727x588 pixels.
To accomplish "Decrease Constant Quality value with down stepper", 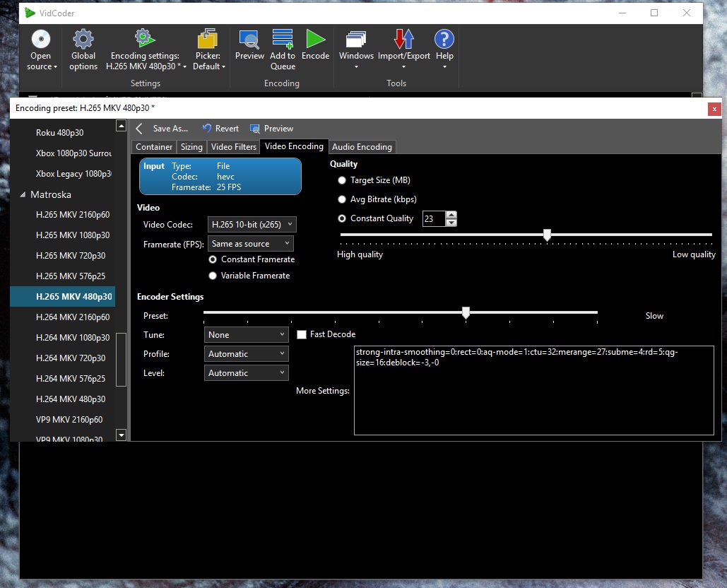I will pyautogui.click(x=451, y=223).
